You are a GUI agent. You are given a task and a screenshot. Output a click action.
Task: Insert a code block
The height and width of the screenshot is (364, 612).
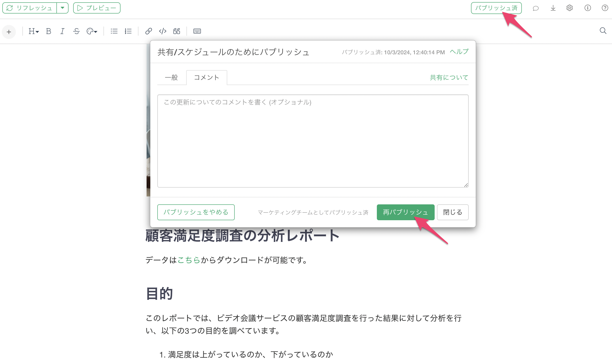[163, 31]
